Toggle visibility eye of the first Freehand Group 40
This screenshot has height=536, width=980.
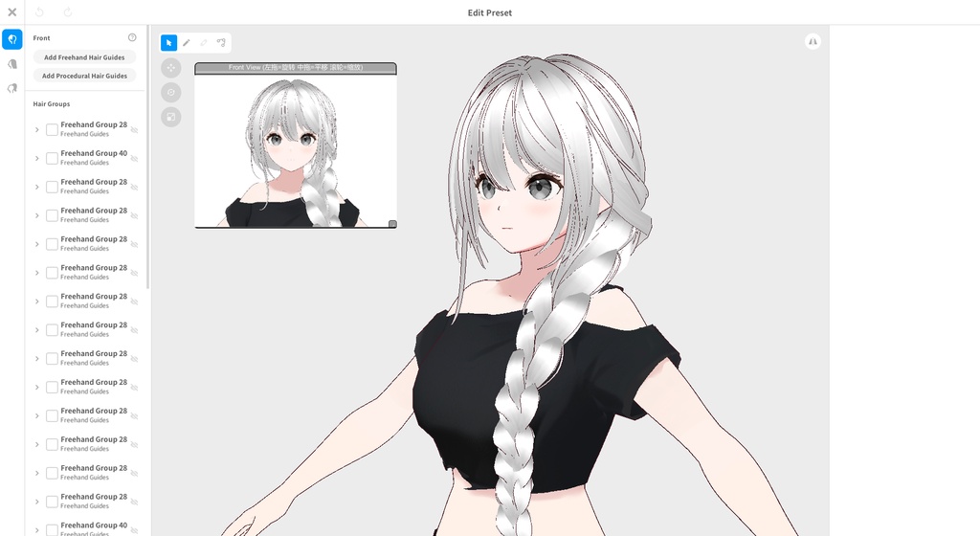point(134,159)
